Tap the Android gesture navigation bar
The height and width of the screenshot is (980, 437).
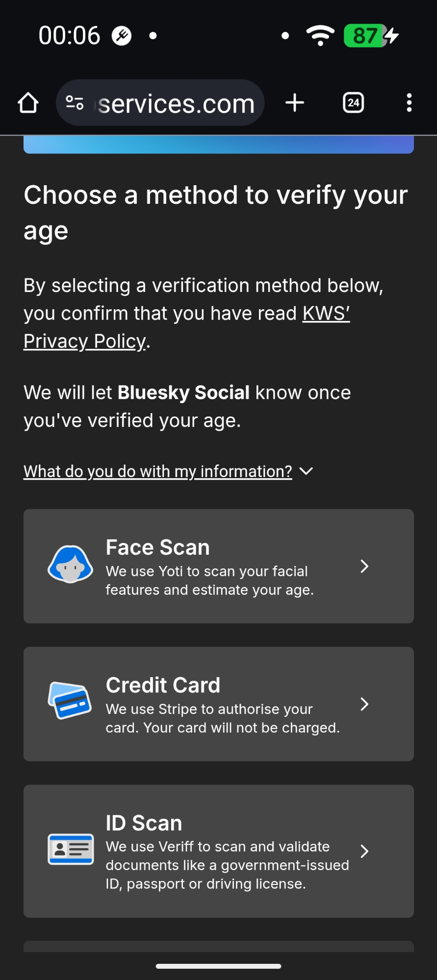pos(218,966)
